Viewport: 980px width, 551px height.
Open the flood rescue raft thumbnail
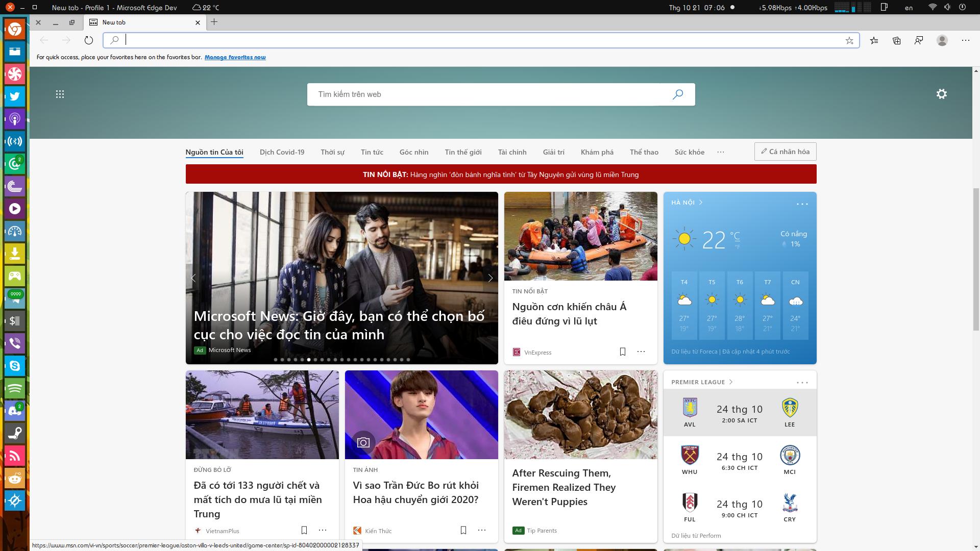pyautogui.click(x=580, y=236)
